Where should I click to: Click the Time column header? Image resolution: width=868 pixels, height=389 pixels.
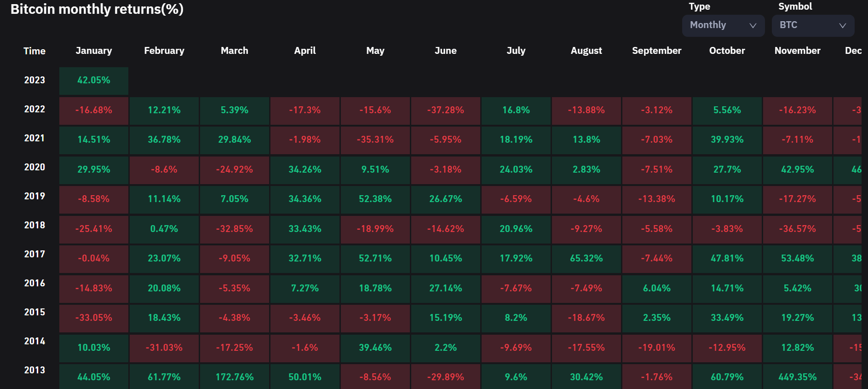tap(34, 51)
